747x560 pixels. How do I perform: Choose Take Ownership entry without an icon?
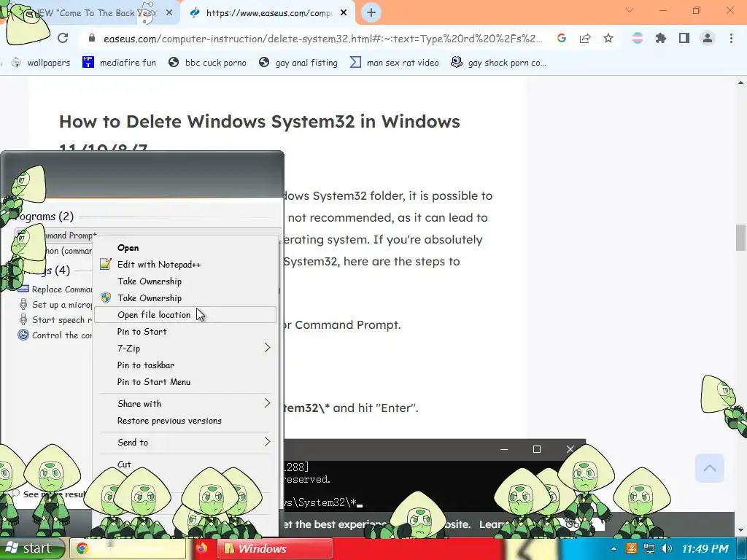pyautogui.click(x=185, y=281)
